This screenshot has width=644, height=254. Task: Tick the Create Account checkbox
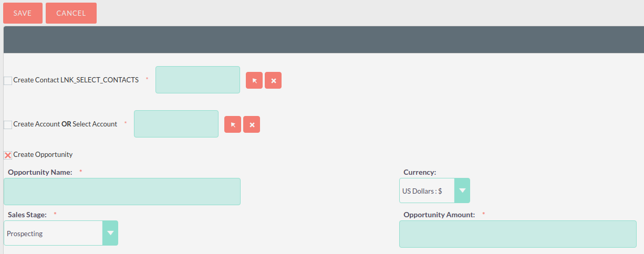tap(8, 125)
